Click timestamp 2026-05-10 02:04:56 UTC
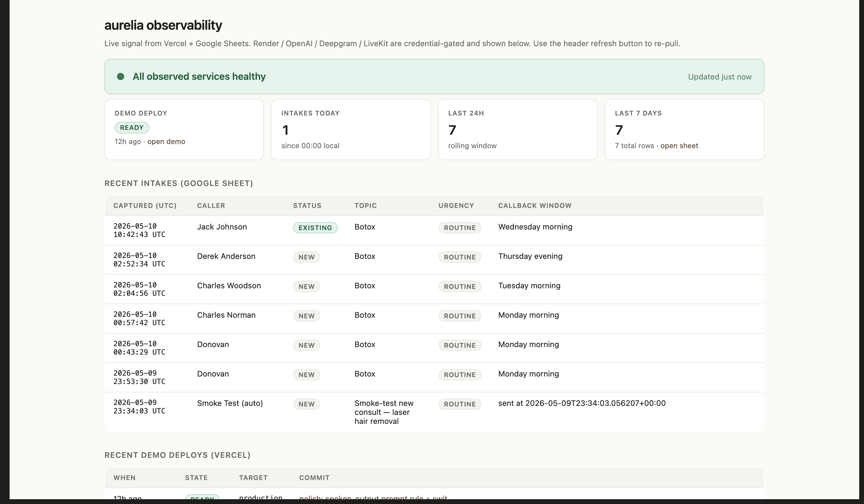The width and height of the screenshot is (864, 504). tap(139, 289)
